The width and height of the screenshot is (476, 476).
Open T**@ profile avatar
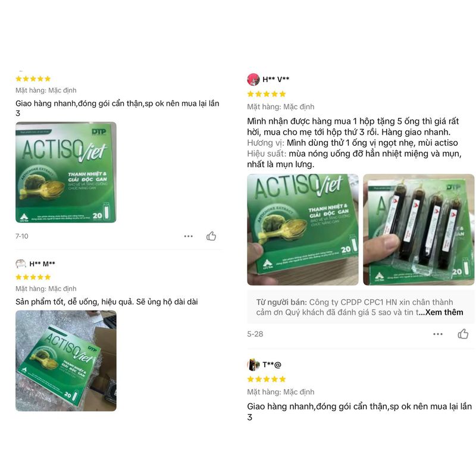point(253,365)
